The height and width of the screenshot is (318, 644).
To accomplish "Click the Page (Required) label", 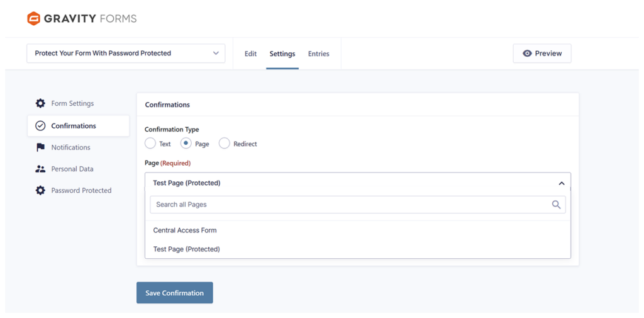I will [167, 163].
